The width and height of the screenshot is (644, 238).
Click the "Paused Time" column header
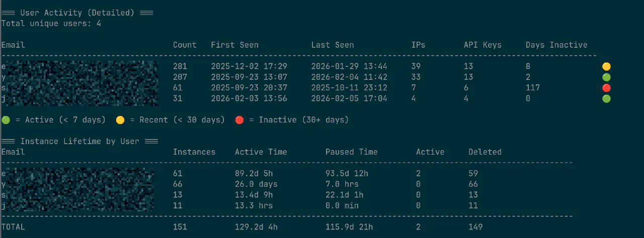(351, 152)
